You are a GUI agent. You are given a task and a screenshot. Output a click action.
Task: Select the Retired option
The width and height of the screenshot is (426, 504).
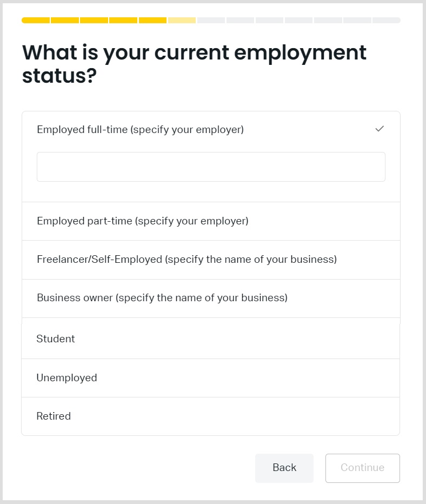pyautogui.click(x=54, y=416)
